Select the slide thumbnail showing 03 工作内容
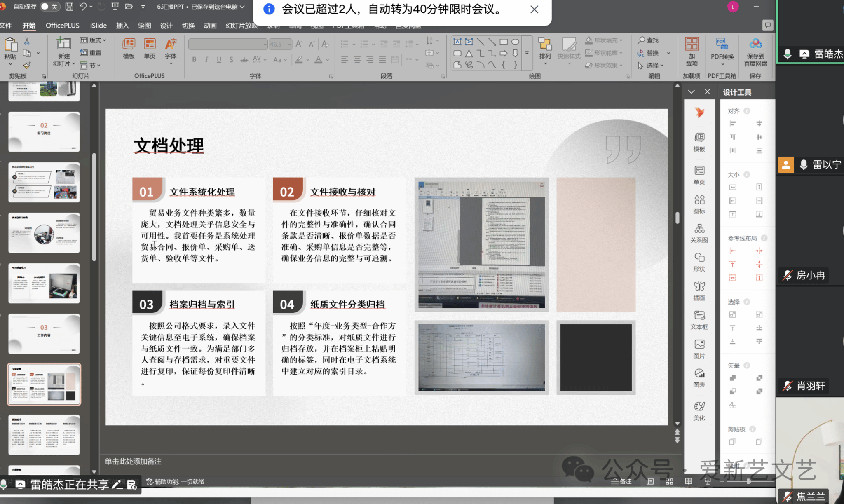The image size is (844, 504). click(x=44, y=333)
